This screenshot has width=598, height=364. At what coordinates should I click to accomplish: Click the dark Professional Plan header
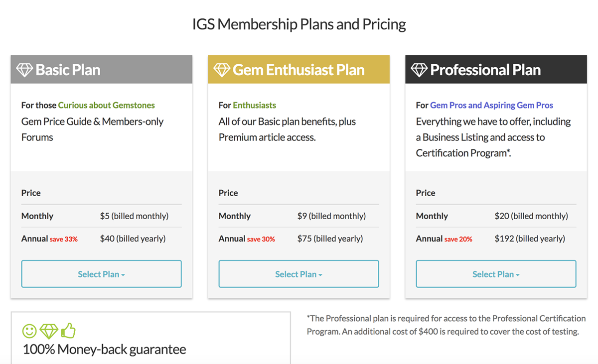(496, 69)
